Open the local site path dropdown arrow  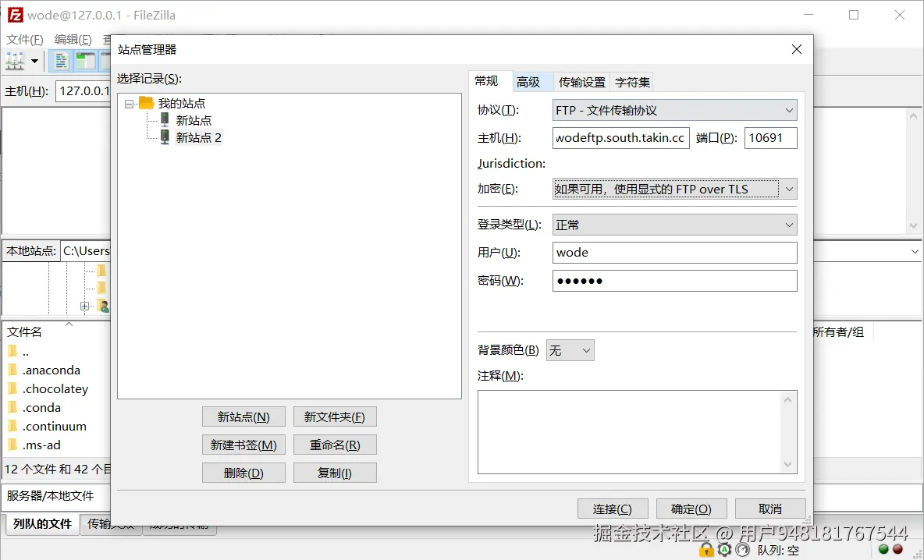[914, 251]
